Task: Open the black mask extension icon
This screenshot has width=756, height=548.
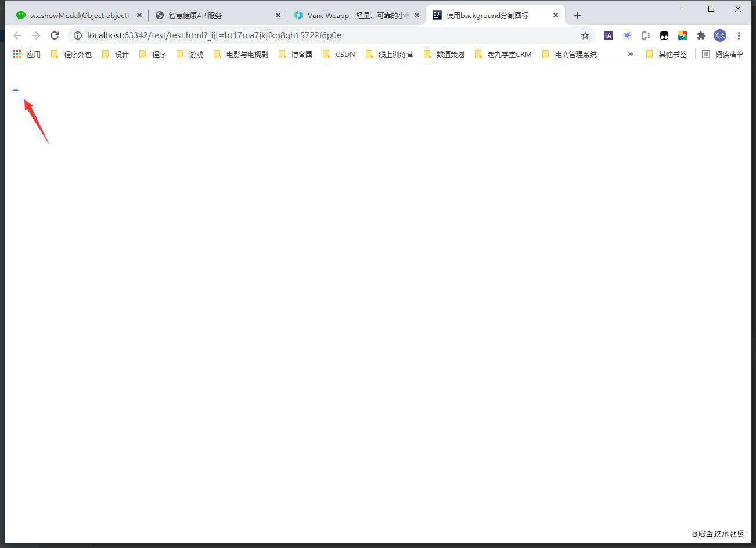Action: coord(664,35)
